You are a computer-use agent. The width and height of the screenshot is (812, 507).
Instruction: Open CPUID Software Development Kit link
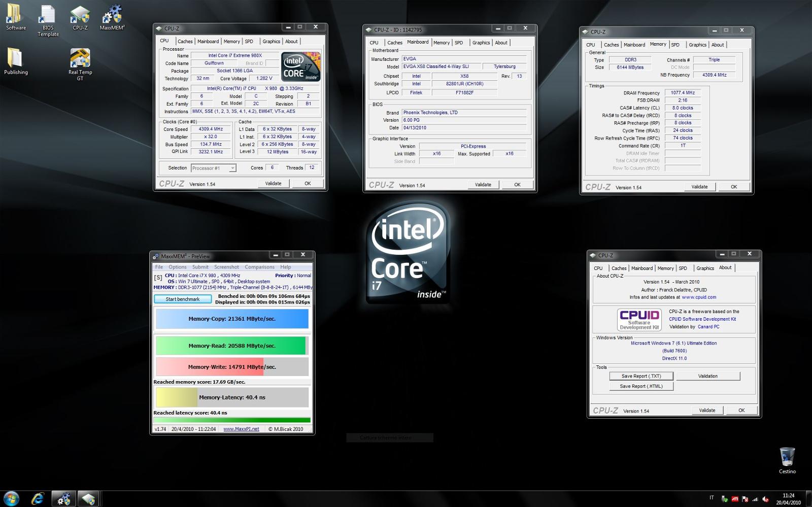tap(702, 319)
